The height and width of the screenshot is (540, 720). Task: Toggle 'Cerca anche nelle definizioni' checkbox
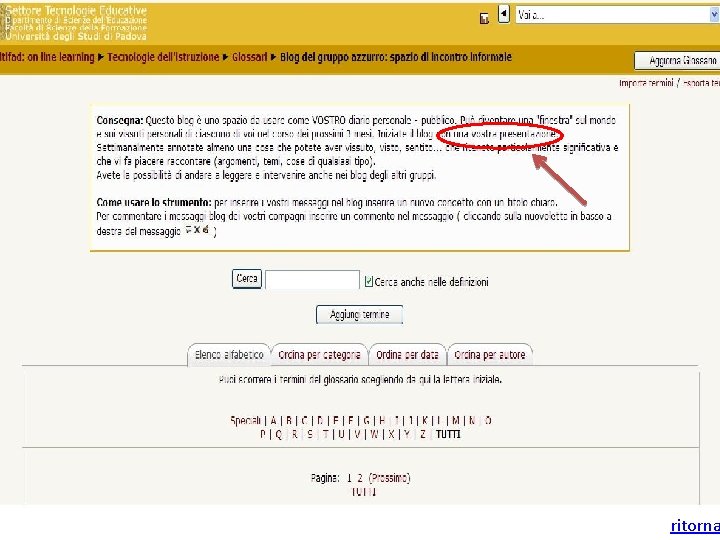368,281
